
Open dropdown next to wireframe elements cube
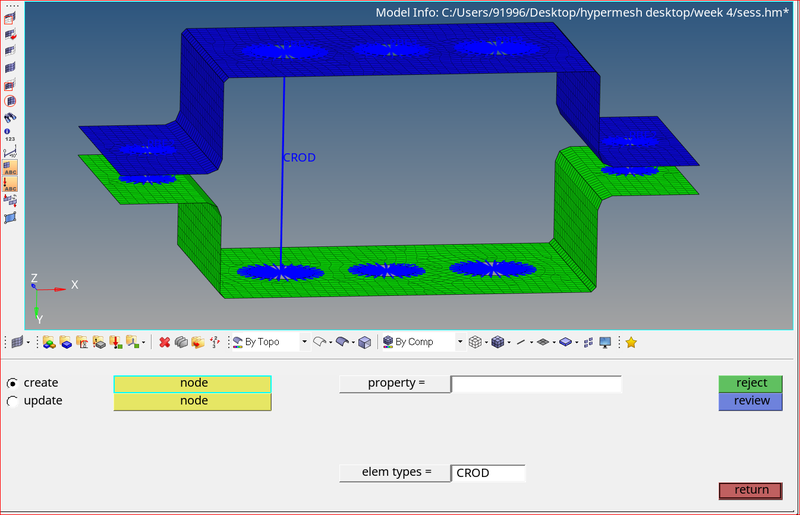point(486,342)
